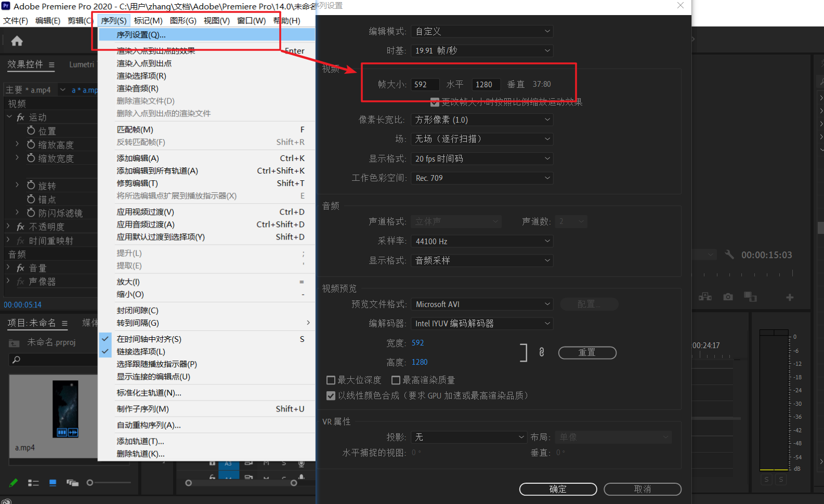
Task: Open the 文件(F) menu
Action: (x=16, y=21)
